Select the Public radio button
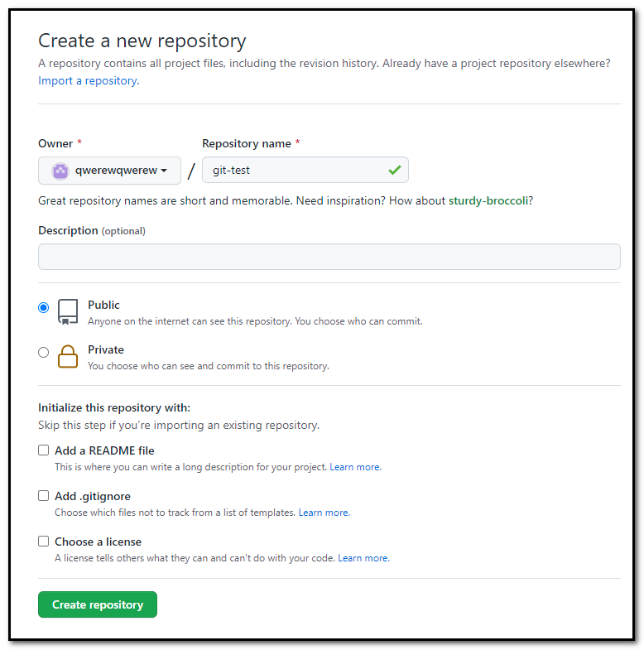The image size is (644, 650). tap(44, 307)
